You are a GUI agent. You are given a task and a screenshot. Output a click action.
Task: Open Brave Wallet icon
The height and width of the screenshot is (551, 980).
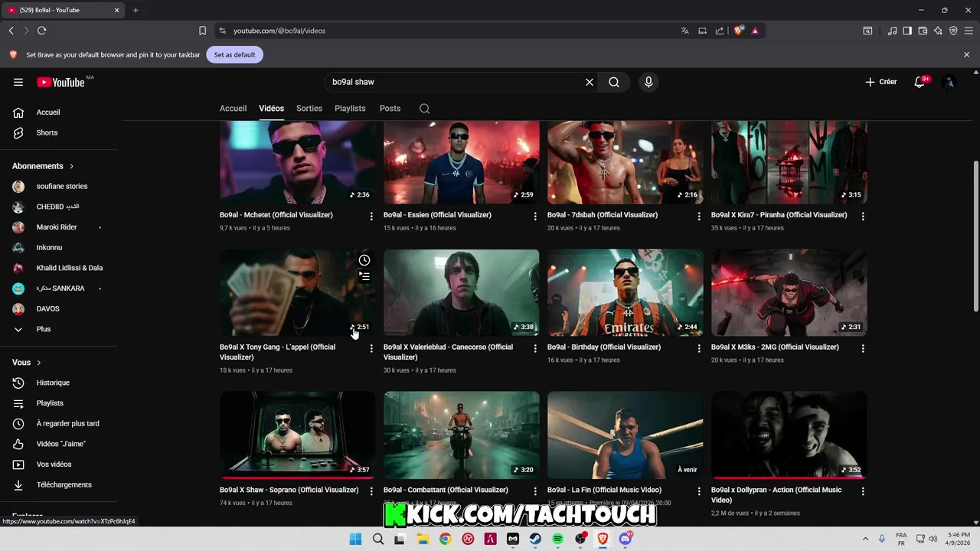(923, 31)
